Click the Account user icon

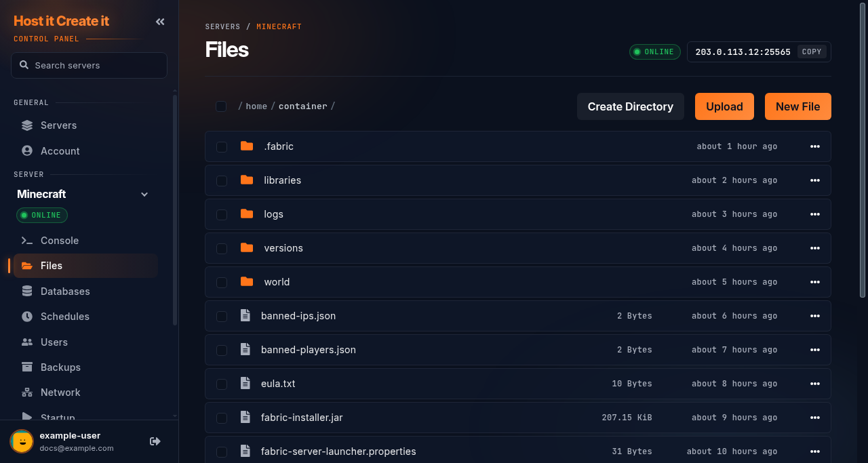[x=27, y=150]
